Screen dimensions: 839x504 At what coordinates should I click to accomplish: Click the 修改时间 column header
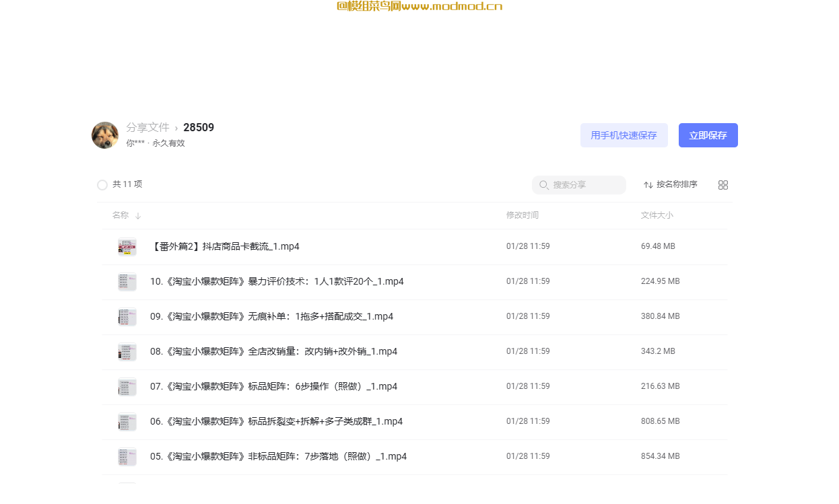click(x=523, y=215)
